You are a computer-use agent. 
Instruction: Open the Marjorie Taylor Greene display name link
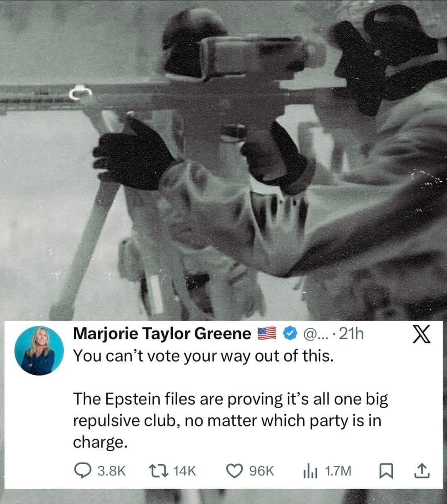coord(162,333)
